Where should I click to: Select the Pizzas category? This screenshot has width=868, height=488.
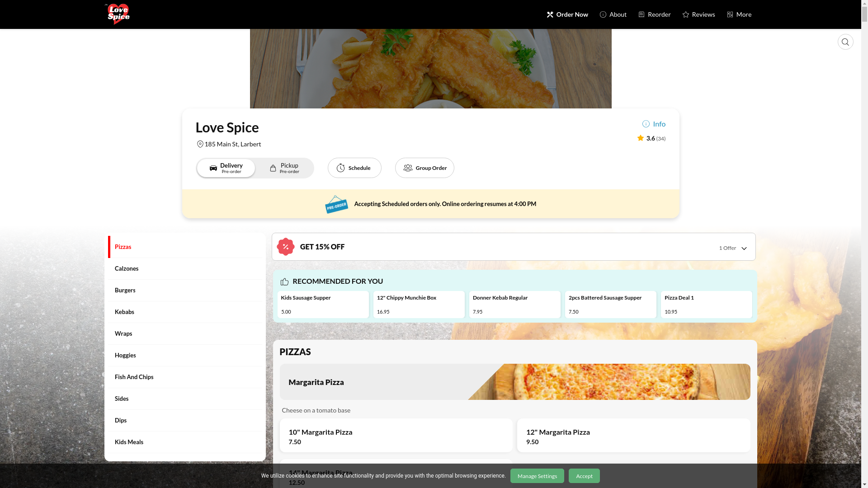185,247
